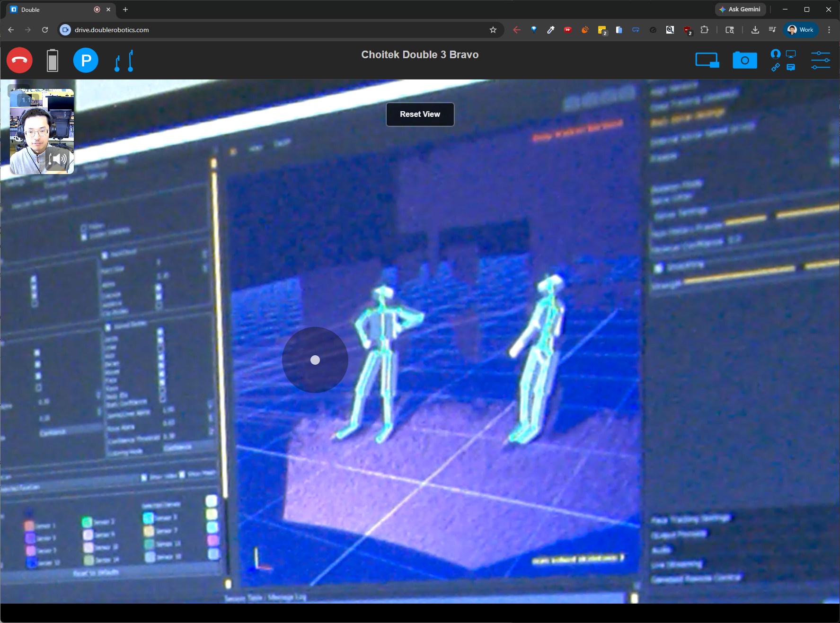
Task: Click the blue loop-arrow extension icon
Action: tap(636, 30)
